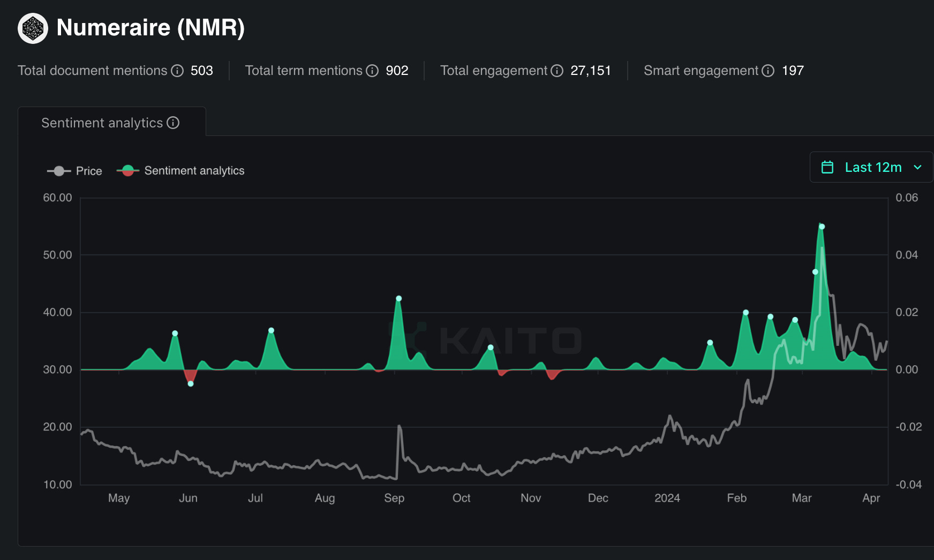Click the 503 document mentions value

[x=202, y=71]
